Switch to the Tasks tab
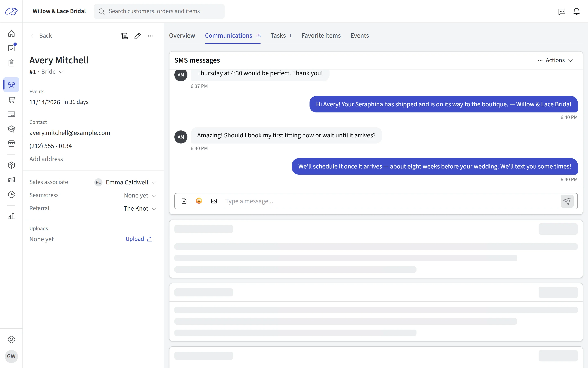This screenshot has height=368, width=588. tap(281, 36)
